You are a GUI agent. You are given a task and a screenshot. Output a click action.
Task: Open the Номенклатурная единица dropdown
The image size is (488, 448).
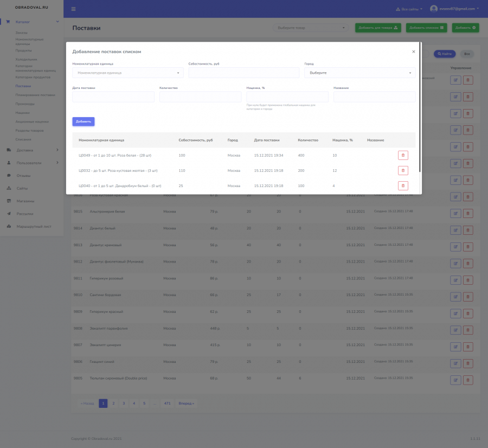[x=128, y=73]
